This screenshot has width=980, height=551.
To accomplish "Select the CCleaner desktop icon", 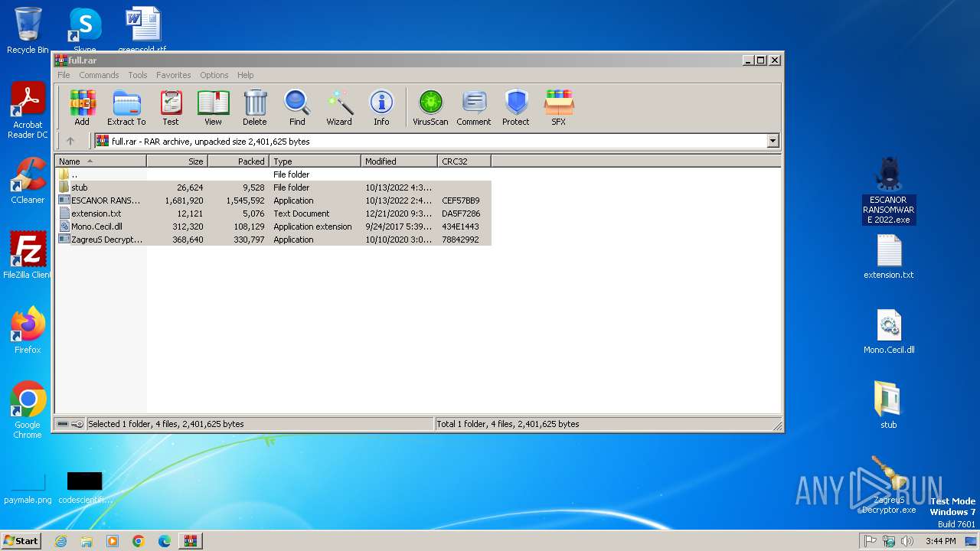I will (28, 181).
